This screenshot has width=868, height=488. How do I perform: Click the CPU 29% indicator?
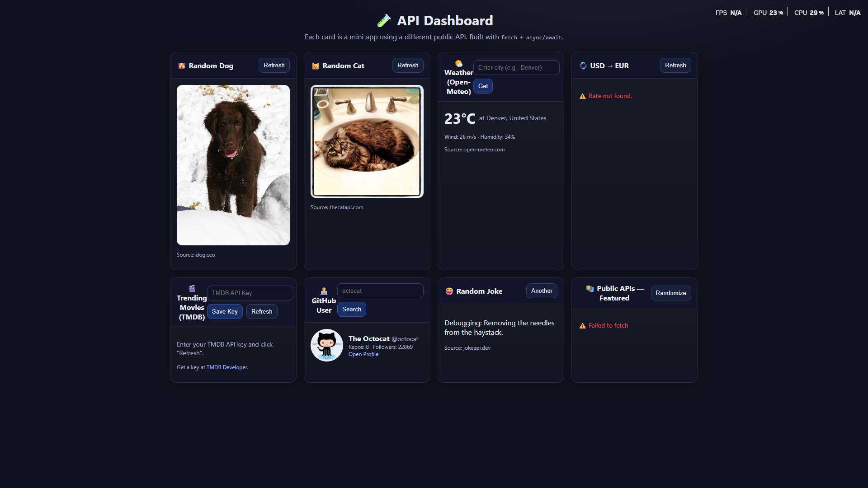[809, 13]
